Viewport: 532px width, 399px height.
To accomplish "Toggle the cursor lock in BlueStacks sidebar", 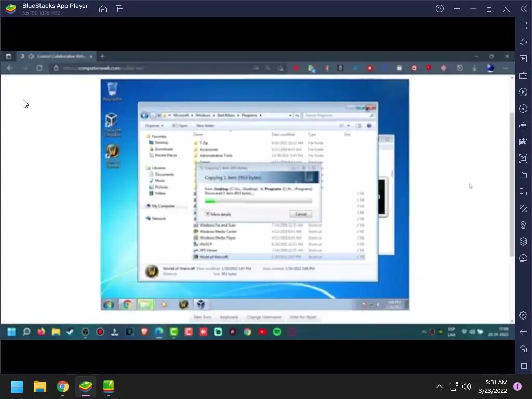I will click(523, 59).
